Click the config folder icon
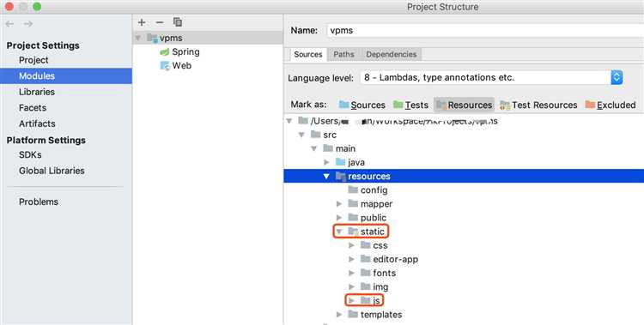 click(353, 190)
